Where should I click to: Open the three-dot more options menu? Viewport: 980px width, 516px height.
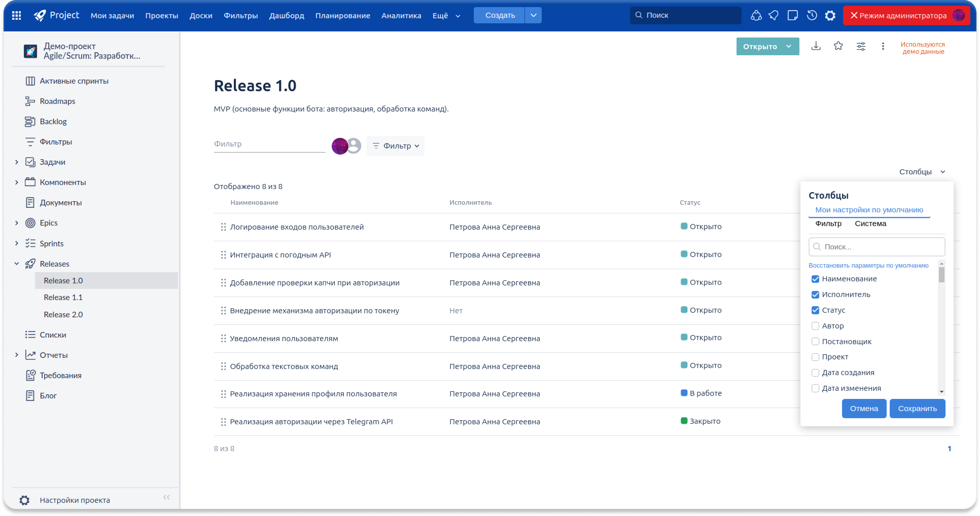(883, 46)
